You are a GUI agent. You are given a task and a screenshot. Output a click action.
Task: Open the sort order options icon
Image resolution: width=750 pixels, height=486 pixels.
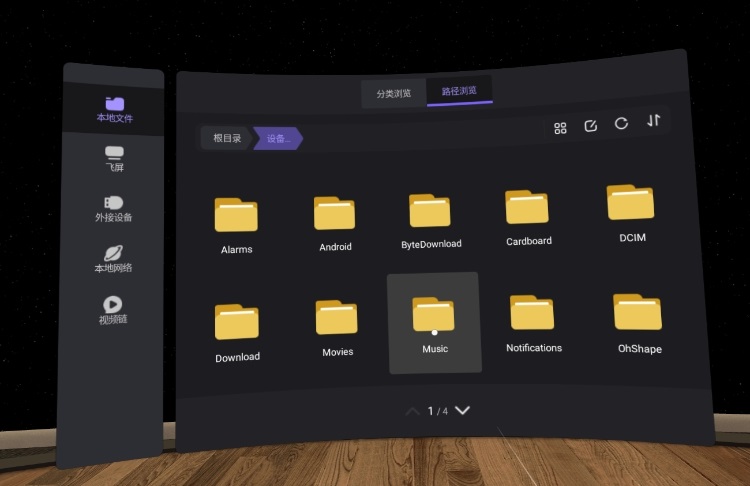pyautogui.click(x=653, y=121)
